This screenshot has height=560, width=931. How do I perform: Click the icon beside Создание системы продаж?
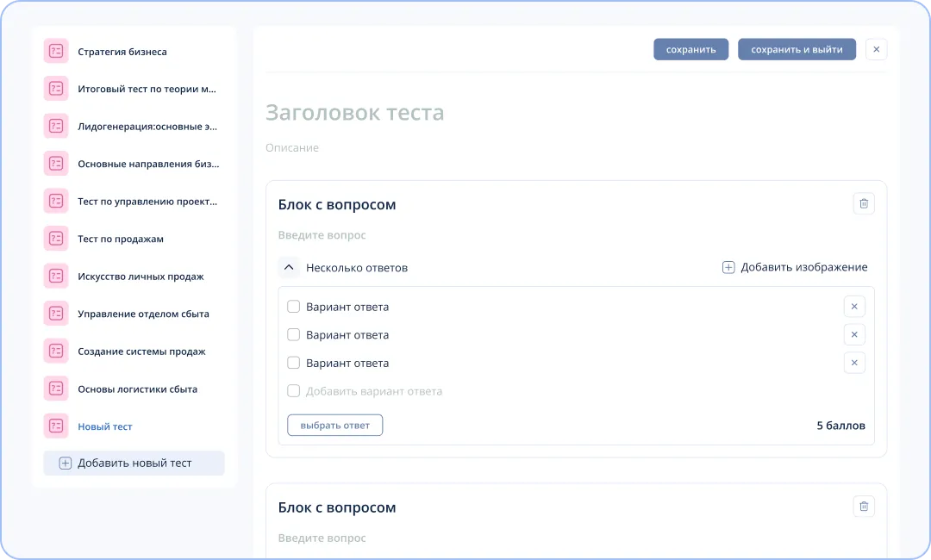coord(56,351)
